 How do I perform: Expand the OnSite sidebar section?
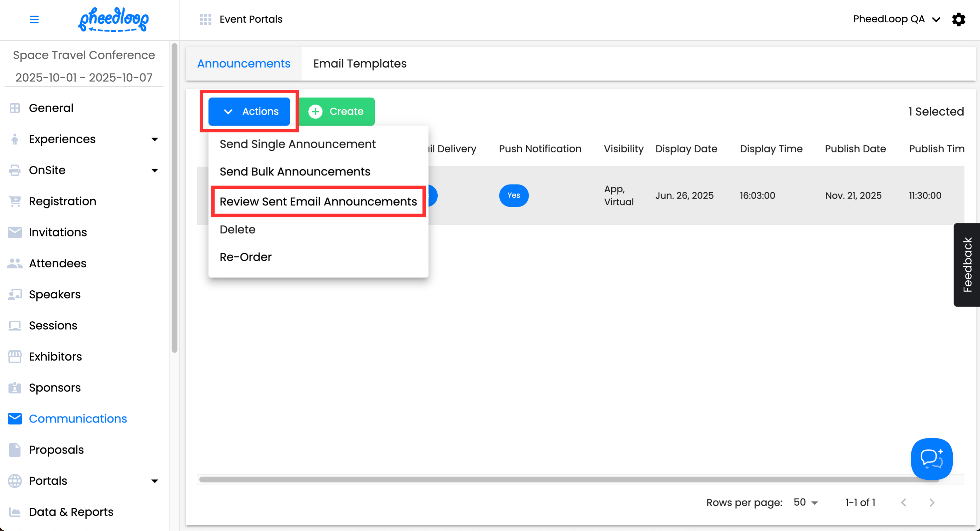point(154,170)
